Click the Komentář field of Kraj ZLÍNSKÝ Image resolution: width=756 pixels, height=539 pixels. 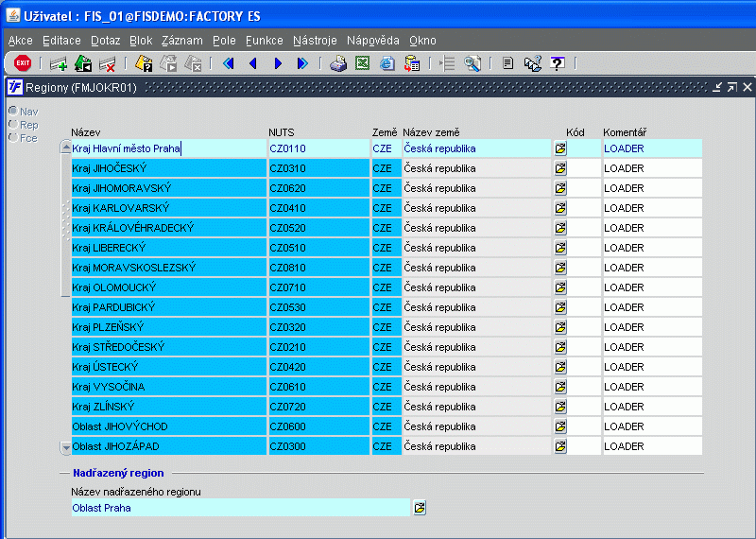[x=651, y=407]
